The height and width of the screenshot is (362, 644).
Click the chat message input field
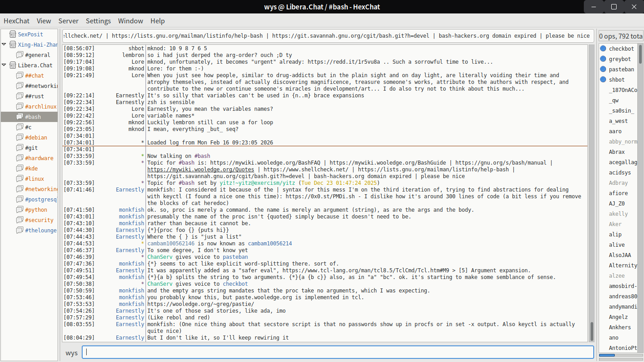pos(338,352)
